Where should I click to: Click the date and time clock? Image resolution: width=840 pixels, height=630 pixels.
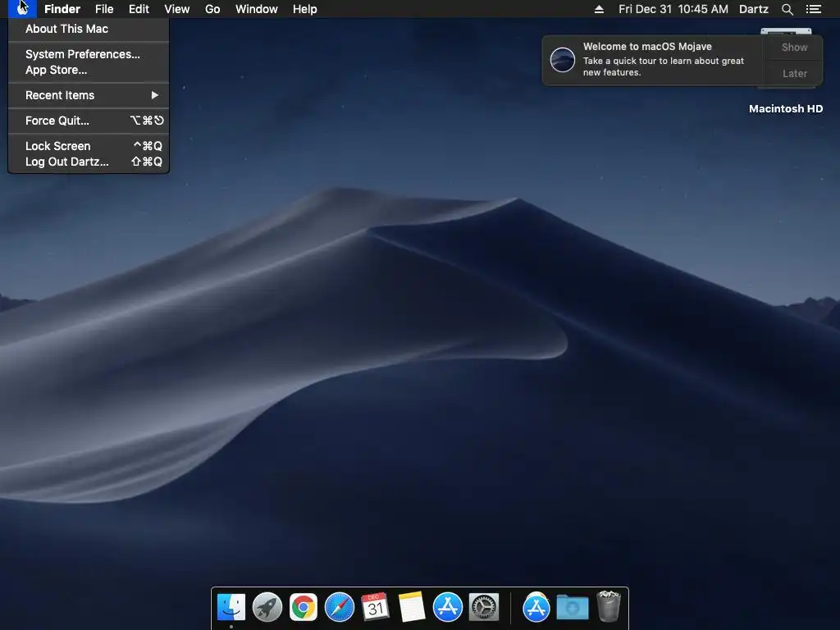[673, 9]
